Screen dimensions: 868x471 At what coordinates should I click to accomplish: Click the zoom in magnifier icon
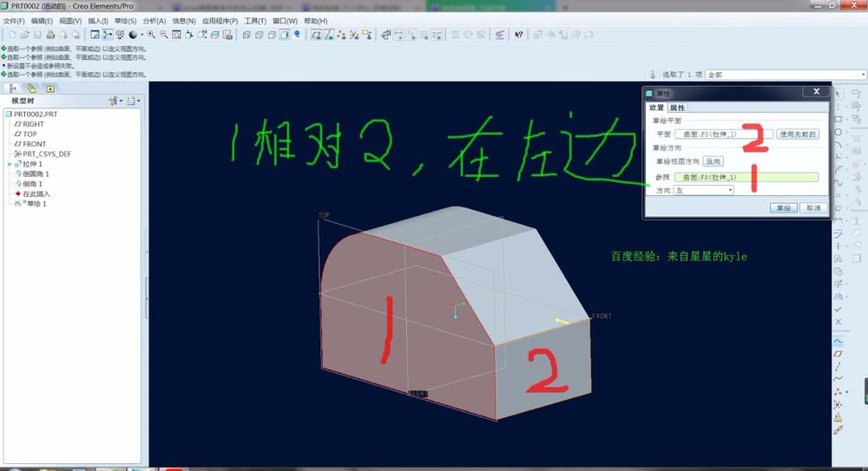click(151, 35)
